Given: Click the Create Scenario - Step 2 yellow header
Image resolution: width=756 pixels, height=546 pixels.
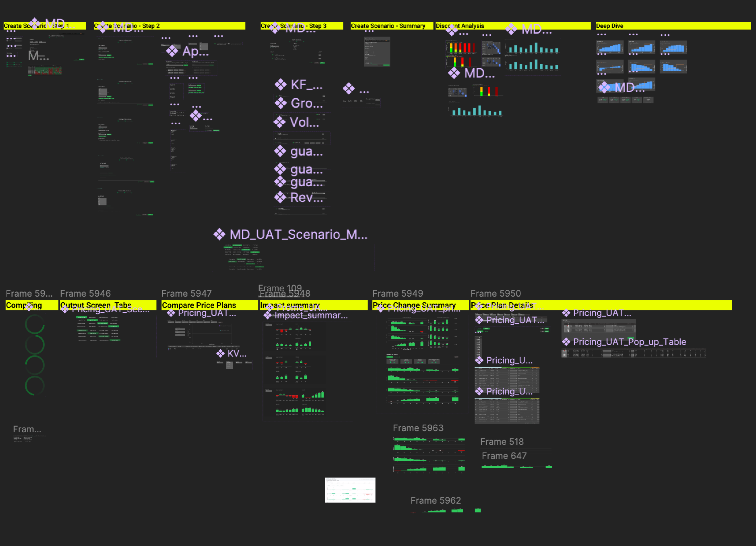Looking at the screenshot, I should coord(169,26).
